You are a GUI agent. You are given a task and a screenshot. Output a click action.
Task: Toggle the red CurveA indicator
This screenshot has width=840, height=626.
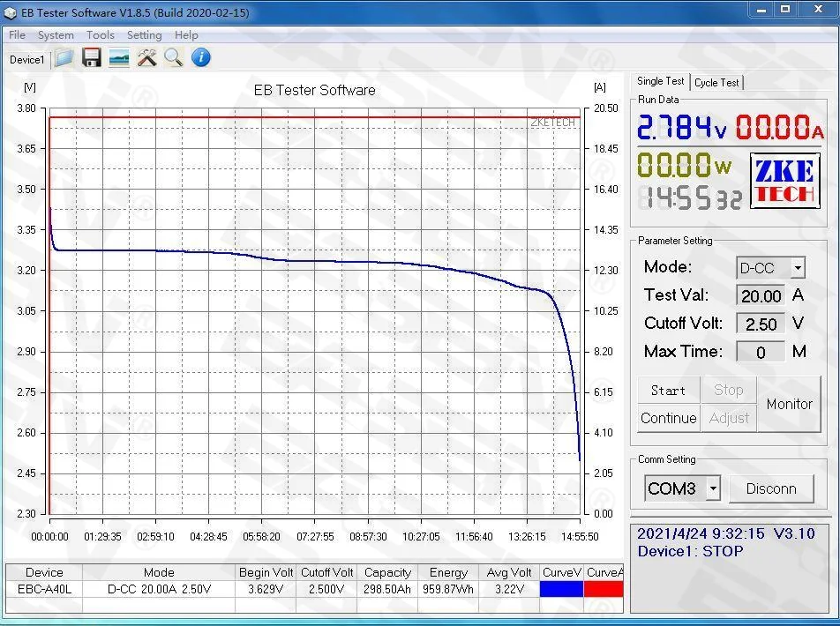604,588
